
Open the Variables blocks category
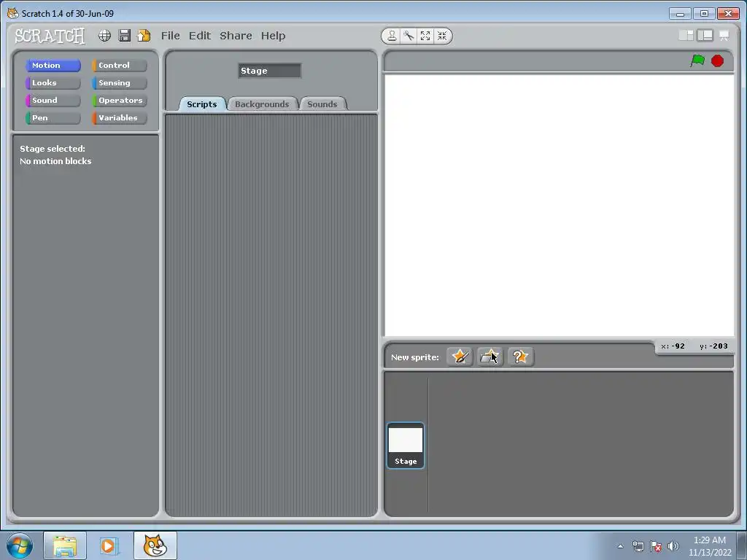pyautogui.click(x=120, y=118)
